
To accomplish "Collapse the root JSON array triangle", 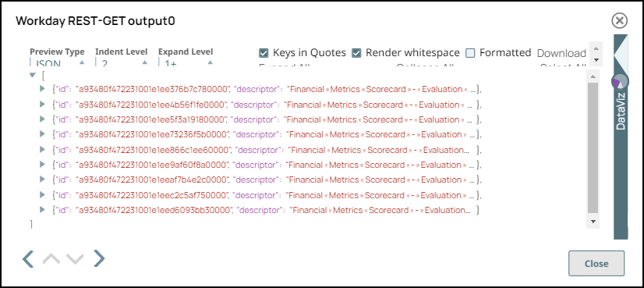I will pos(33,75).
